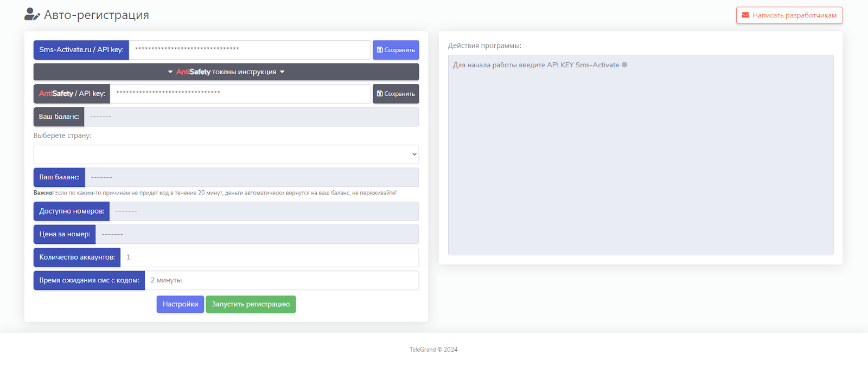
Task: Click the Количество аккаунтов label
Action: pyautogui.click(x=77, y=257)
